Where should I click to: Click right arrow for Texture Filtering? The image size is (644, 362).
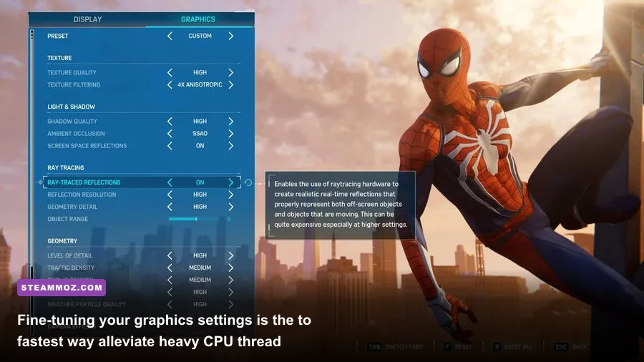point(231,85)
